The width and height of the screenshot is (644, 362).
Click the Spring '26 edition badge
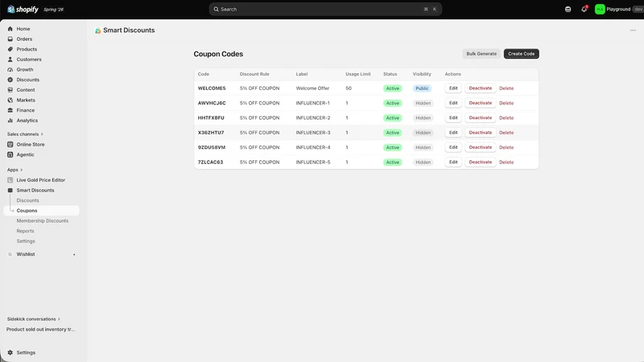[x=53, y=10]
